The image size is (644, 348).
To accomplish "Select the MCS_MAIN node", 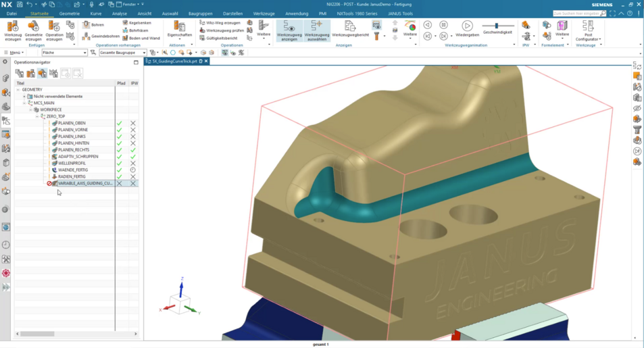I will 43,103.
